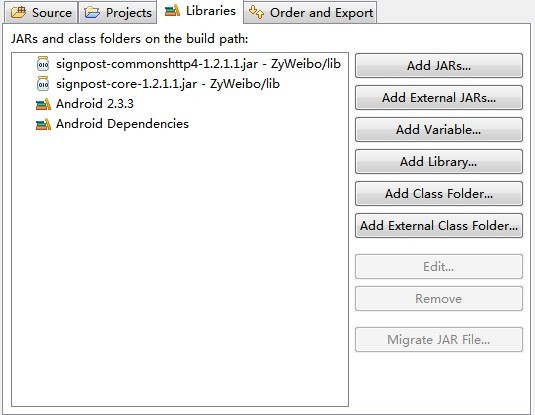Click the Libraries tab books icon
Screen dimensions: 535x415
tap(172, 11)
